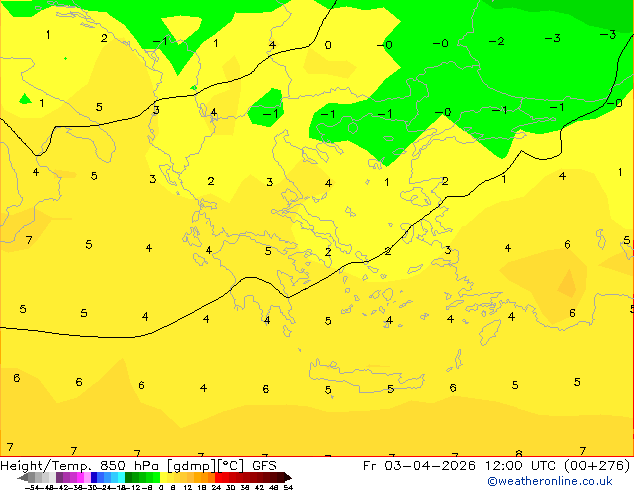Click the "-30" legend scale label
Viewport: 634px width, 490px height.
tap(90, 488)
